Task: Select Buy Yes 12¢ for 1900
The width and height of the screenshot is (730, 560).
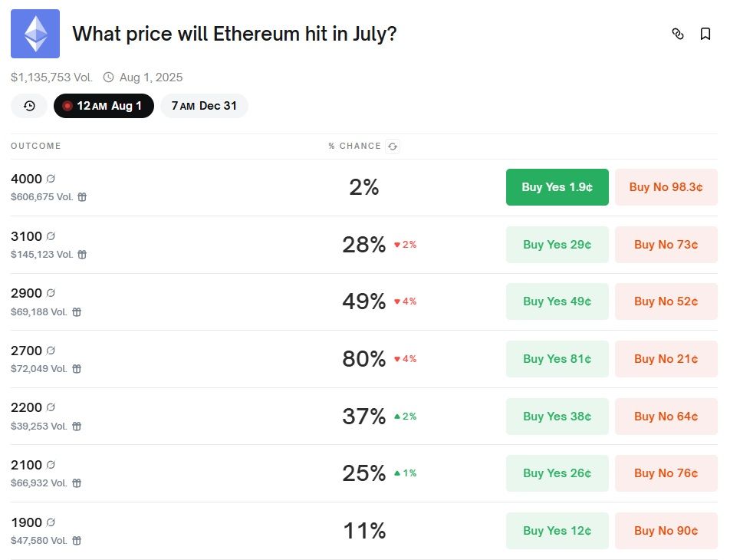Action: point(557,531)
